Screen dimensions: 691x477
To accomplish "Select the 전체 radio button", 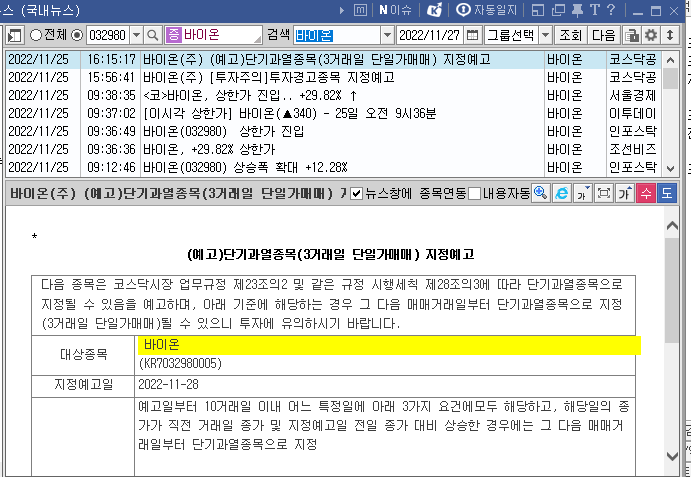I will coord(35,35).
